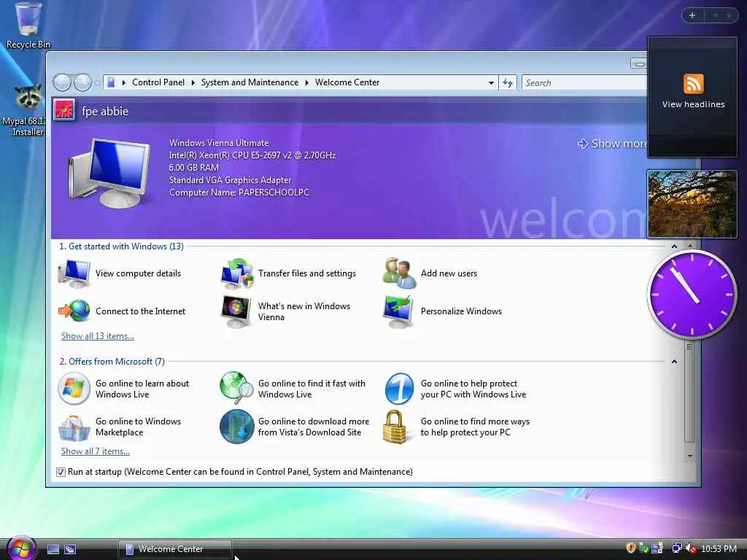Click the muted volume tray icon
The height and width of the screenshot is (560, 747).
coord(691,548)
